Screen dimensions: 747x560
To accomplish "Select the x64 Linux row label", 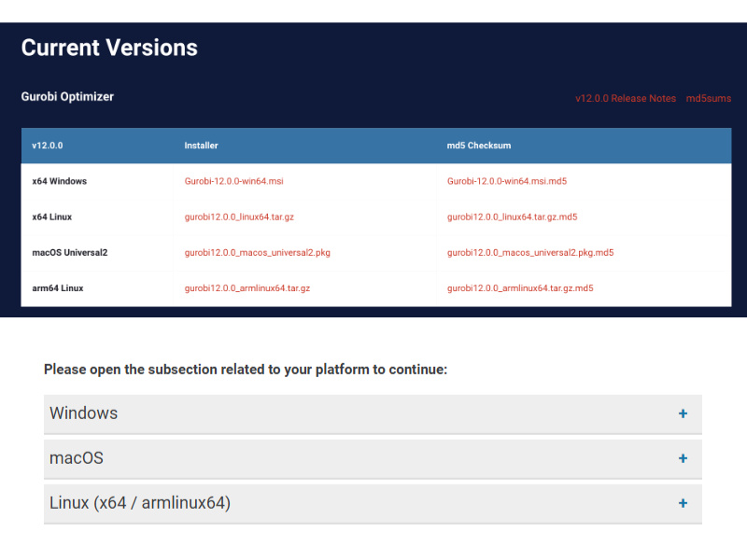I will pyautogui.click(x=52, y=217).
